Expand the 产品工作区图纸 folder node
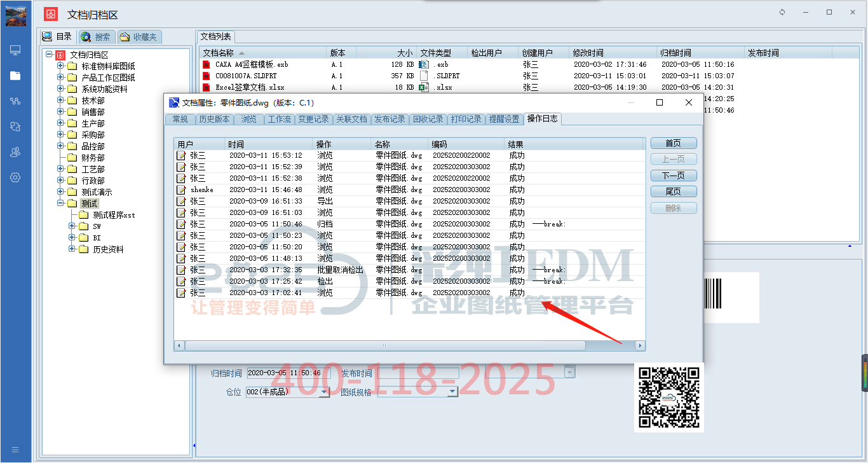 (60, 78)
